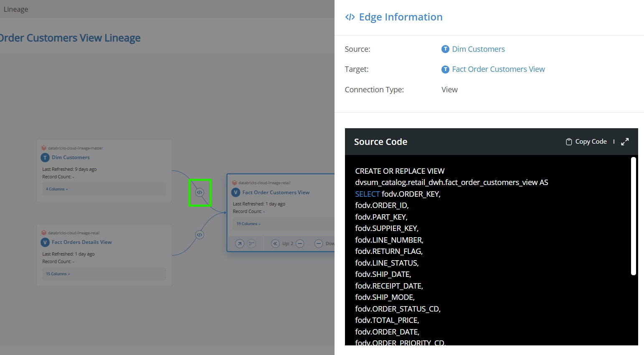The height and width of the screenshot is (355, 644).
Task: Expand the 19 Columns dropdown on Fact Order Customers View
Action: (248, 224)
